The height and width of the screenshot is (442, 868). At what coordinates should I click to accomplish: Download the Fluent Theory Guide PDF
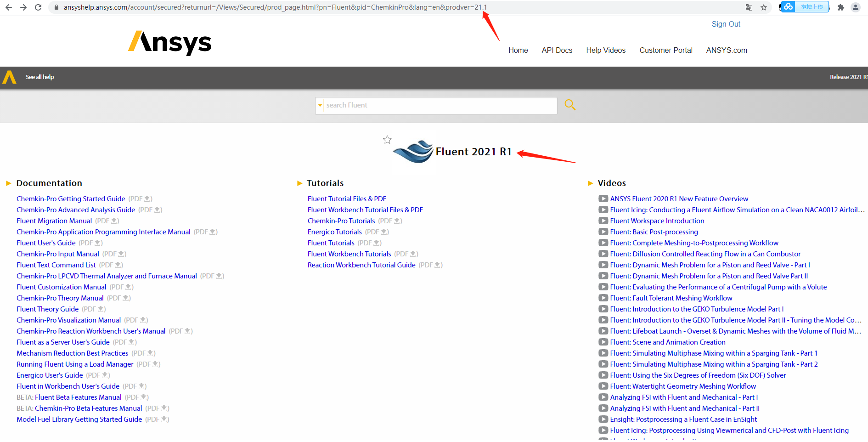(101, 309)
